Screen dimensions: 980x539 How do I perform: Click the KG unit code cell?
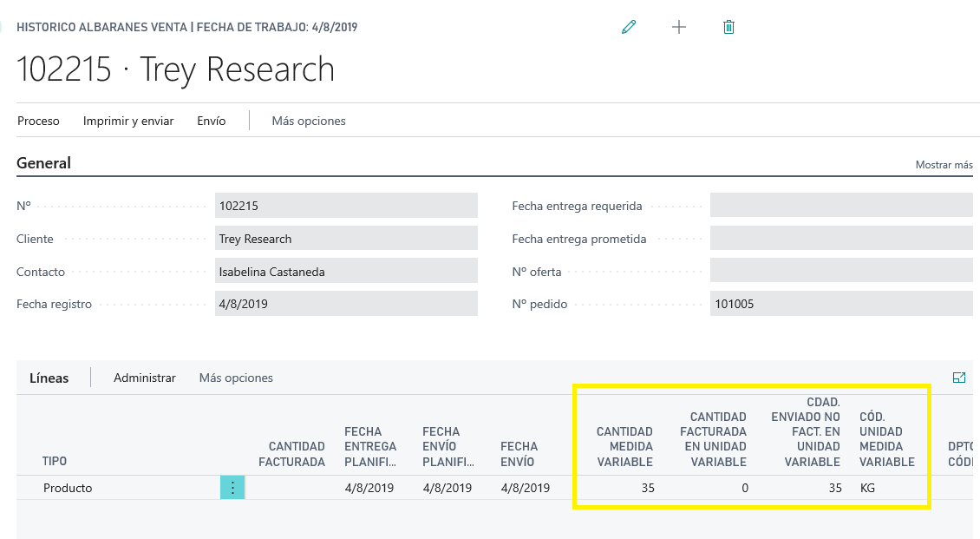[867, 488]
